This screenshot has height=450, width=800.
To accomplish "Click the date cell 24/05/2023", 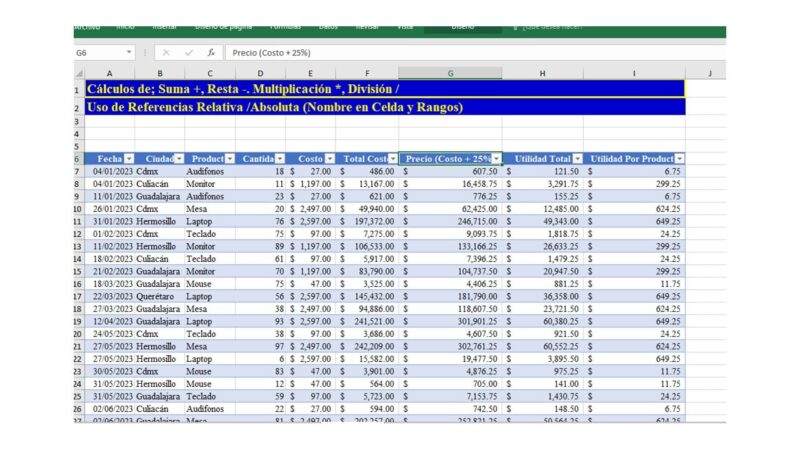I will point(109,334).
